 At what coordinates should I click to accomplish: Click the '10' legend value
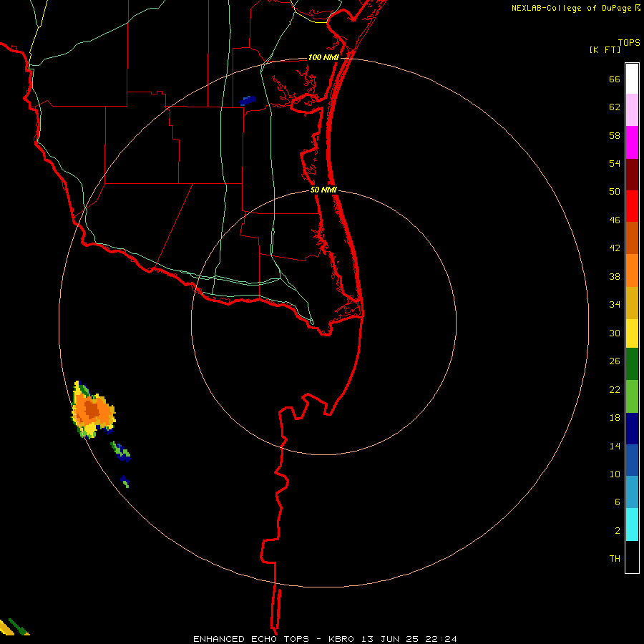(x=615, y=474)
